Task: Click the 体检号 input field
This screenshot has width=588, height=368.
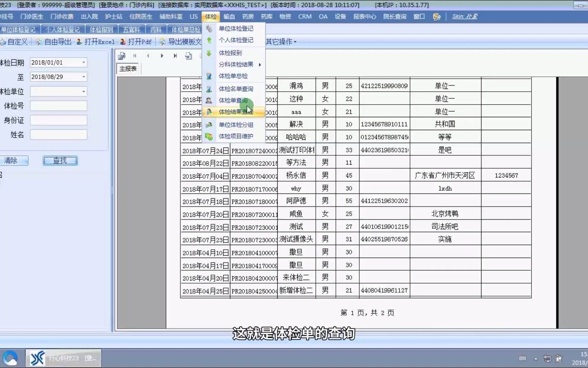Action: click(59, 106)
